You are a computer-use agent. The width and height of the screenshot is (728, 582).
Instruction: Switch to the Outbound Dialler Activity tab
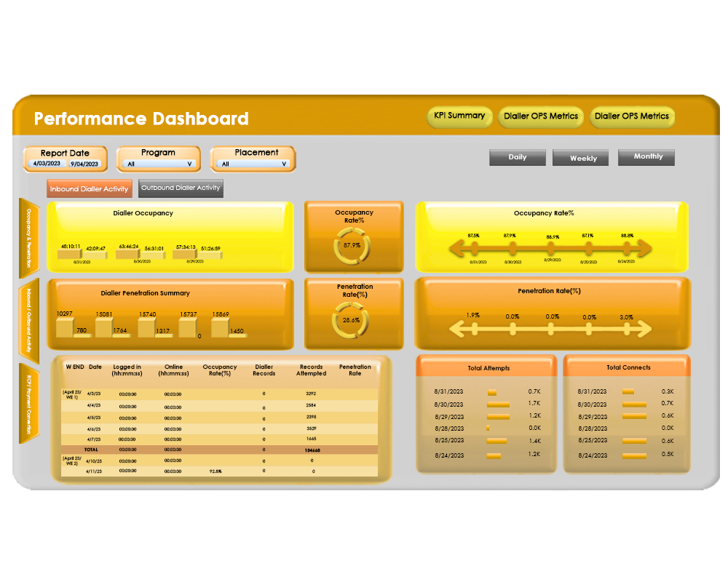pos(180,188)
